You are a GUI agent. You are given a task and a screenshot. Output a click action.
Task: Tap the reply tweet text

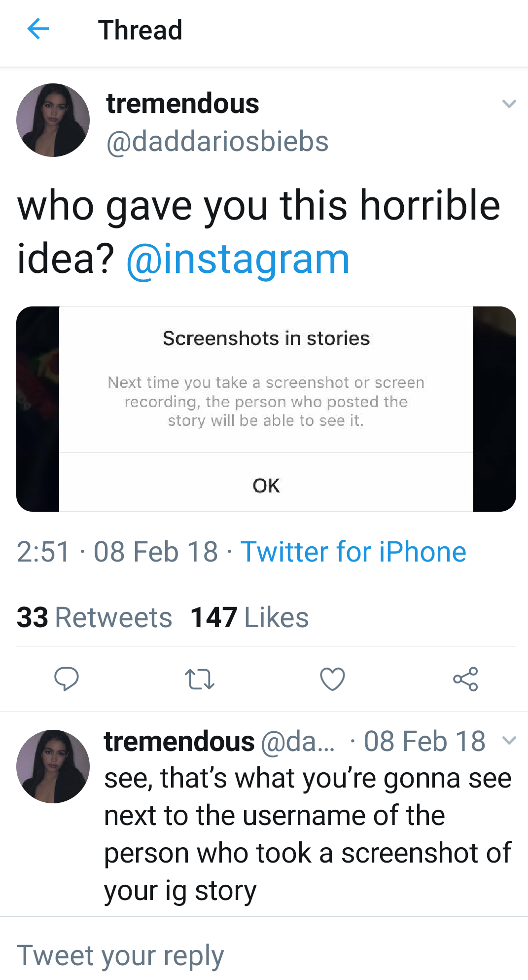tap(307, 834)
